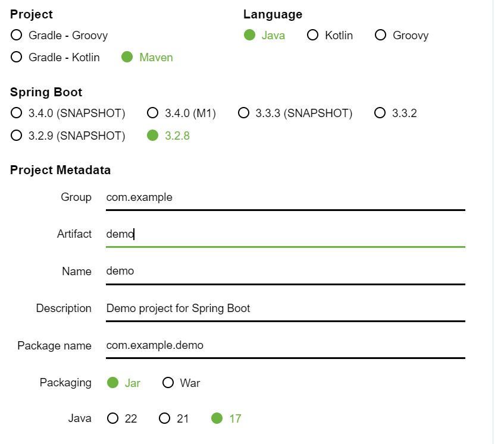Screen dimensions: 504x444
Task: Select Jar packaging
Action: [x=112, y=383]
